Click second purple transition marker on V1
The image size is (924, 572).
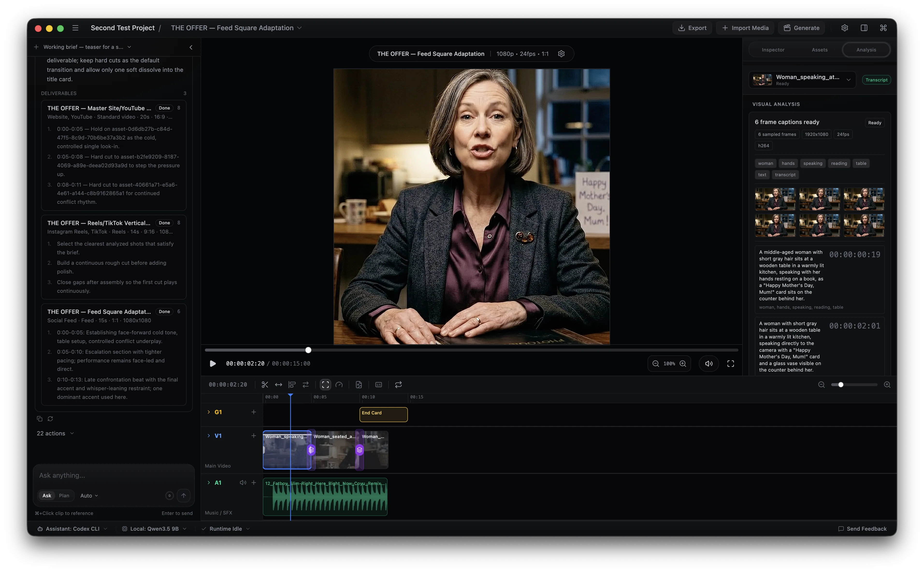(360, 450)
